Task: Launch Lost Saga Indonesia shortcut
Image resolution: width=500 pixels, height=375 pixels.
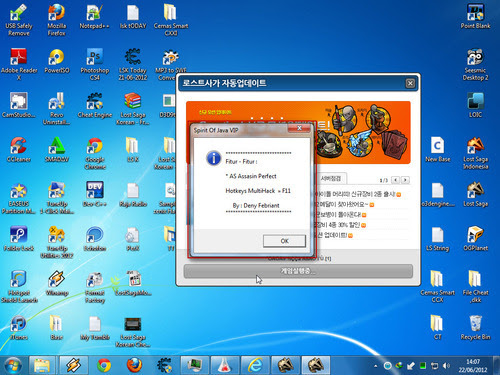Action: point(475,153)
